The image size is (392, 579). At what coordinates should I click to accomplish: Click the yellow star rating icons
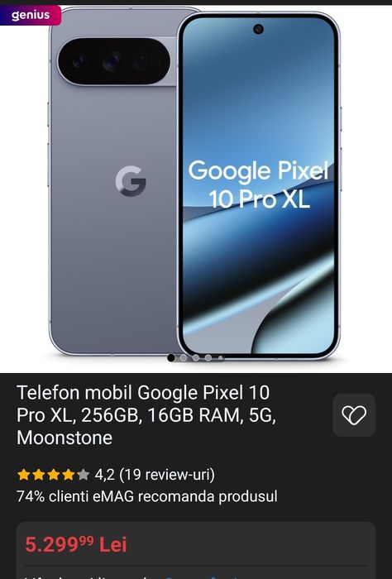[53, 475]
